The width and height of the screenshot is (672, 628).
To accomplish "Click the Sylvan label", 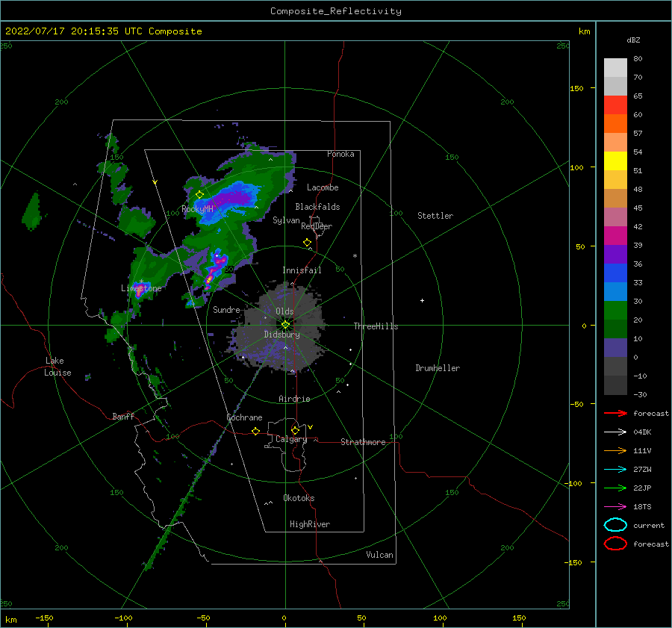I will click(286, 220).
